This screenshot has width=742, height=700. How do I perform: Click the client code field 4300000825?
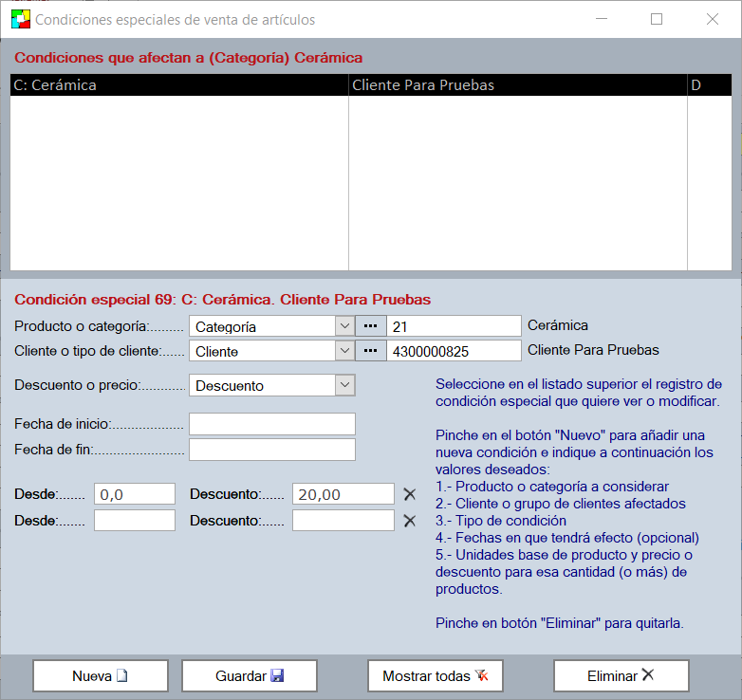[454, 351]
